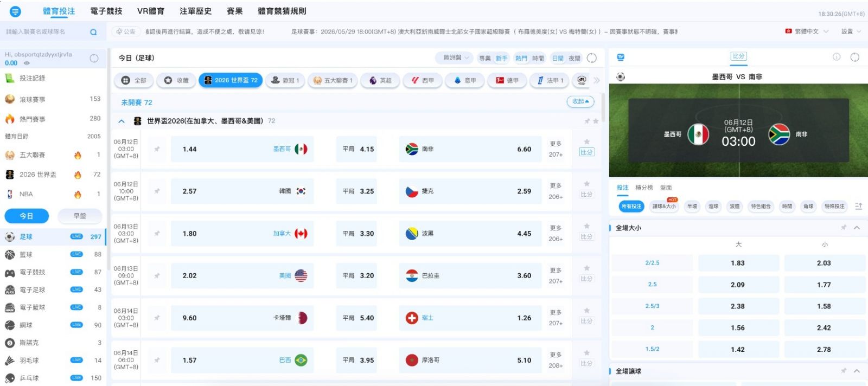Collapse the 世界盃2026 league section chevron

pos(122,121)
